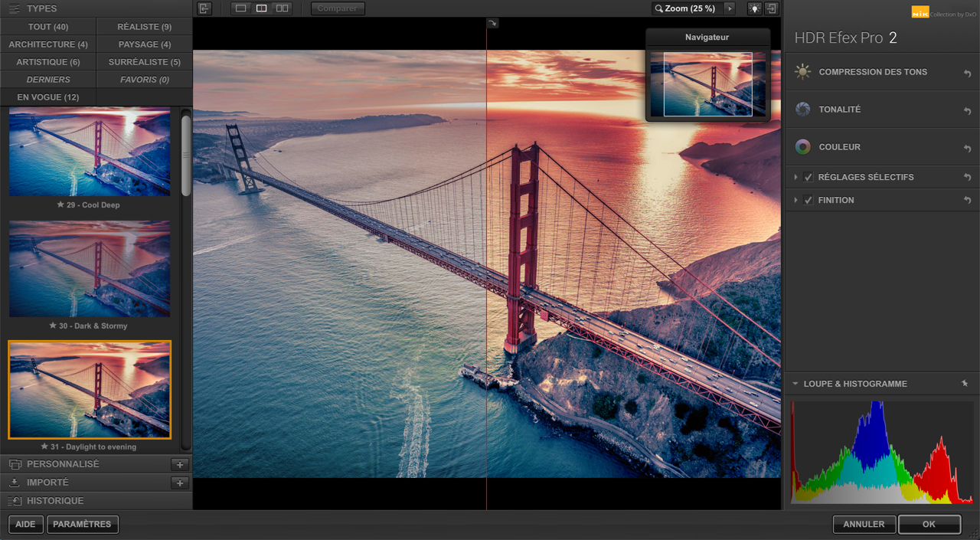Switch to single image view
980x540 pixels.
pos(241,8)
